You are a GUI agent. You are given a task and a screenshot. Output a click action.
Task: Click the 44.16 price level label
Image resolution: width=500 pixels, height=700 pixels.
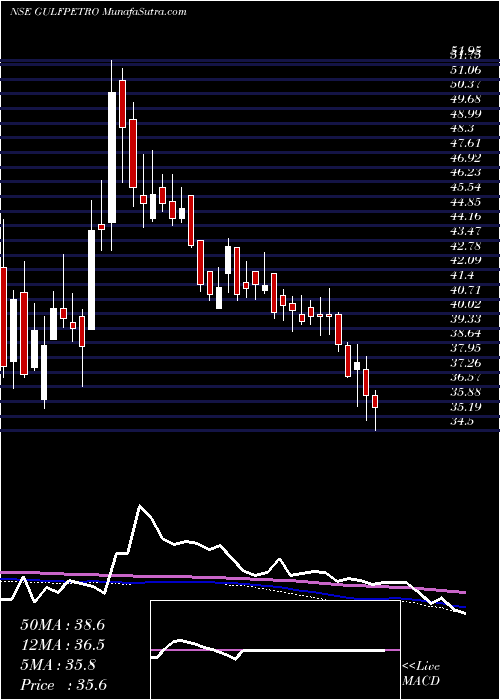point(466,217)
